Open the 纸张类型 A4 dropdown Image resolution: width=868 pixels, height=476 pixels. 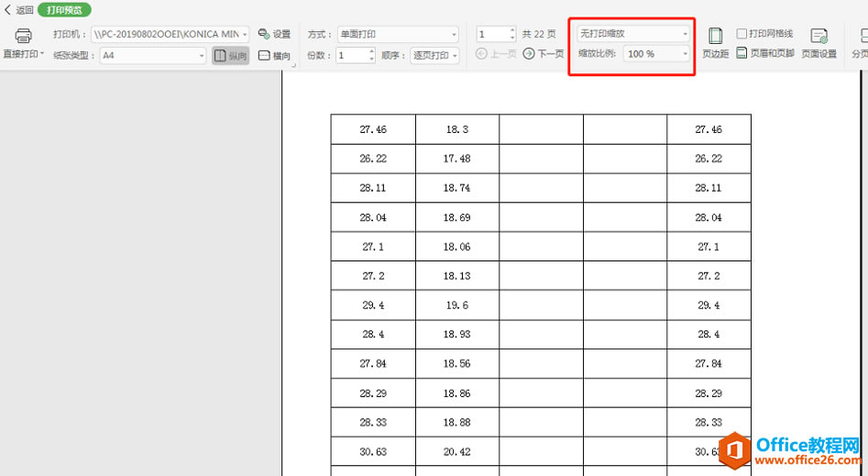tap(153, 55)
